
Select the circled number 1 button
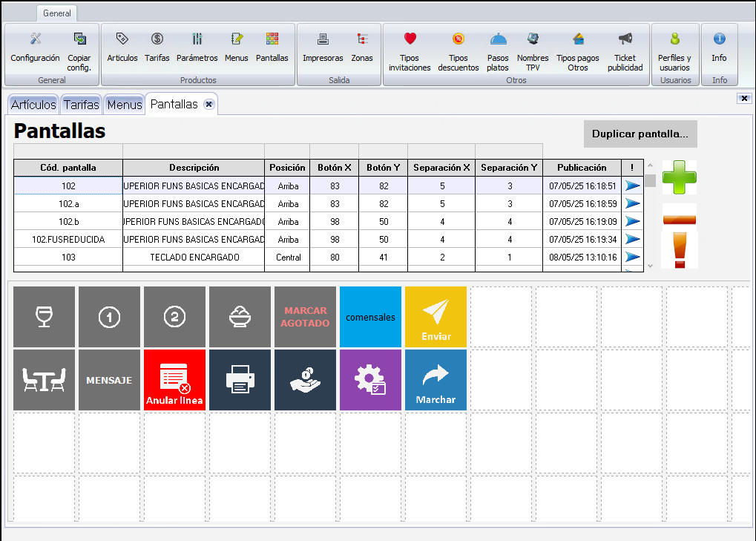click(x=110, y=317)
